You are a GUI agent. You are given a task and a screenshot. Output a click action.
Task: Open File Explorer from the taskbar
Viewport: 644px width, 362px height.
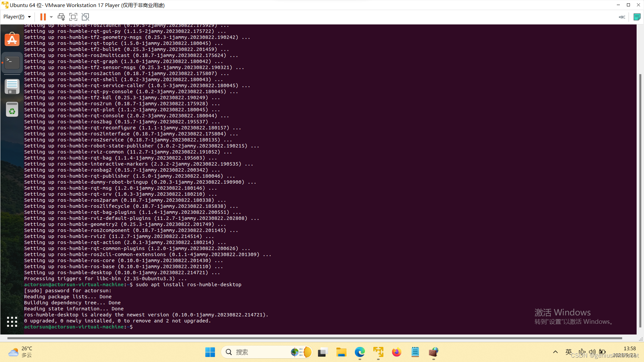pos(341,352)
